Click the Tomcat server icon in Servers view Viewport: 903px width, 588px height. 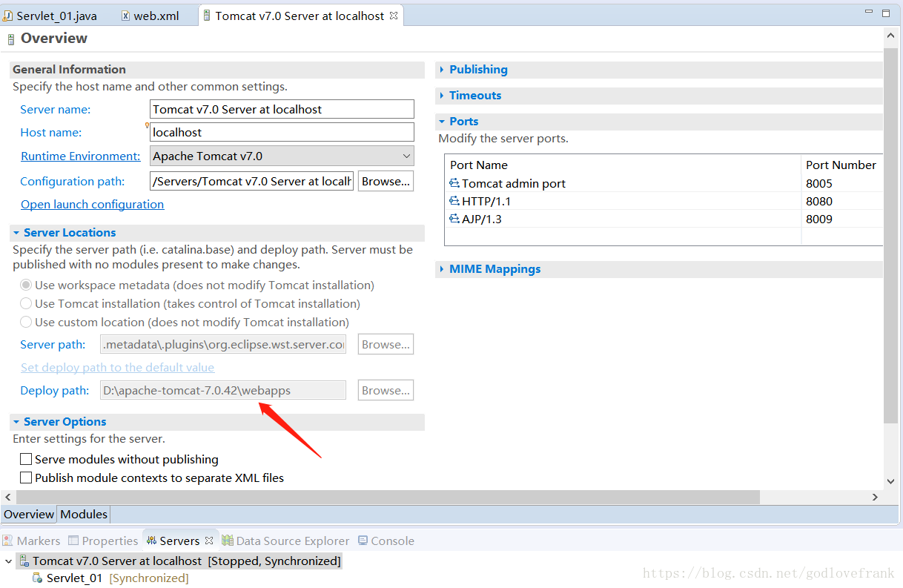click(x=24, y=561)
